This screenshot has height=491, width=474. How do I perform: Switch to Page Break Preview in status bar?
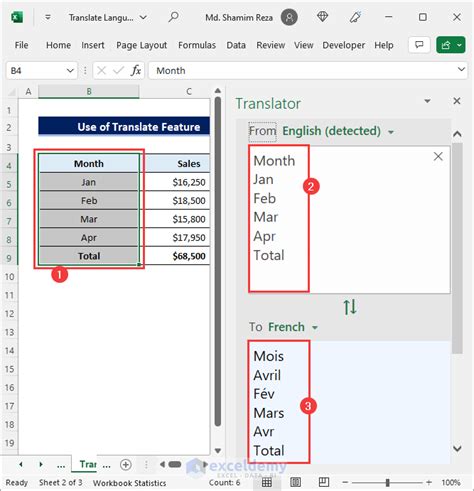pyautogui.click(x=324, y=482)
